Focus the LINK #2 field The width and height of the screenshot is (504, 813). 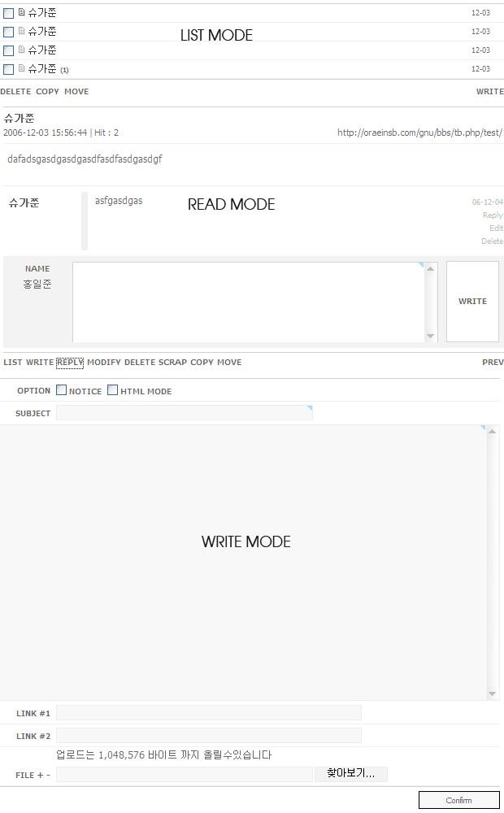208,735
